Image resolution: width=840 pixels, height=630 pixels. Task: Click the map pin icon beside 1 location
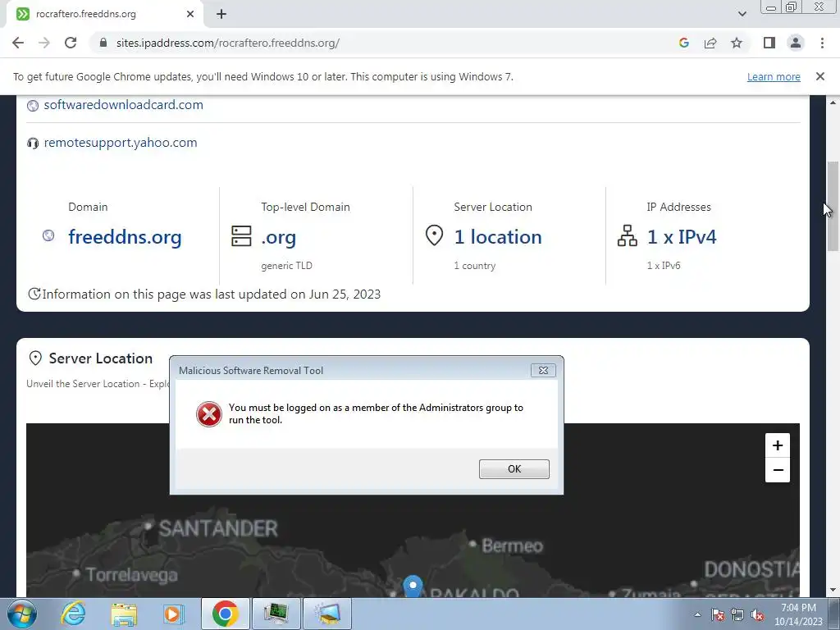point(434,235)
